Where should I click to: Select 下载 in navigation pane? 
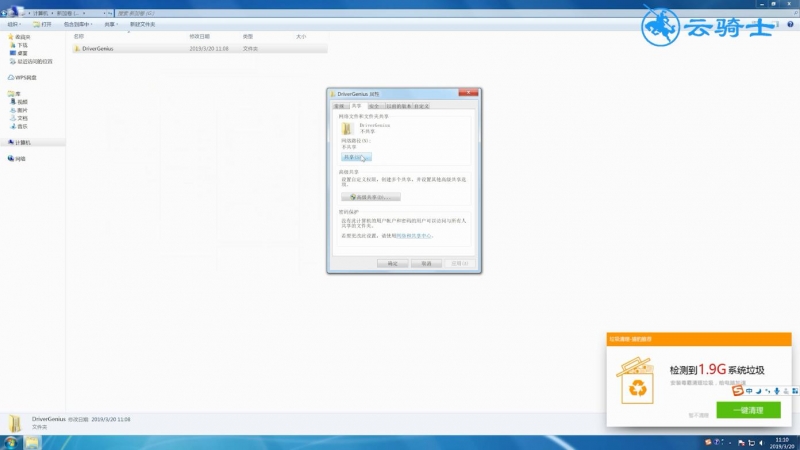pyautogui.click(x=19, y=45)
